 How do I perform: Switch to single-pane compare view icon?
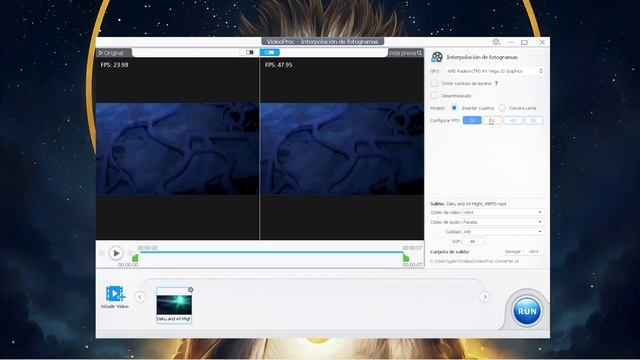(x=250, y=52)
